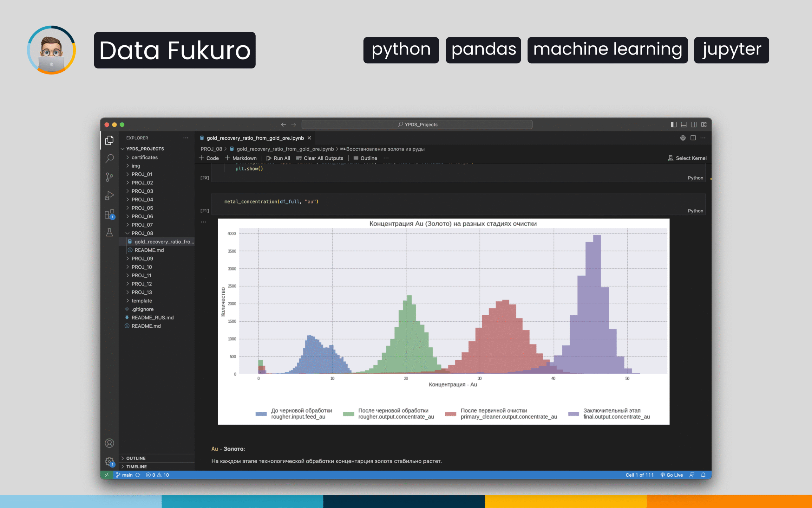Collapse the PROJ_08 folder
812x508 pixels.
(142, 233)
